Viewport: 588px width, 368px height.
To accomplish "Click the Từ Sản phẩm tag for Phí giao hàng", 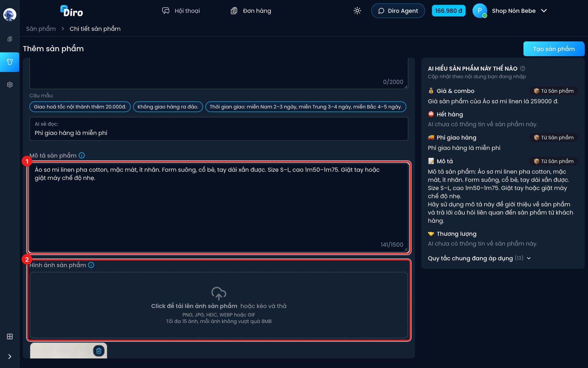I will pyautogui.click(x=553, y=137).
